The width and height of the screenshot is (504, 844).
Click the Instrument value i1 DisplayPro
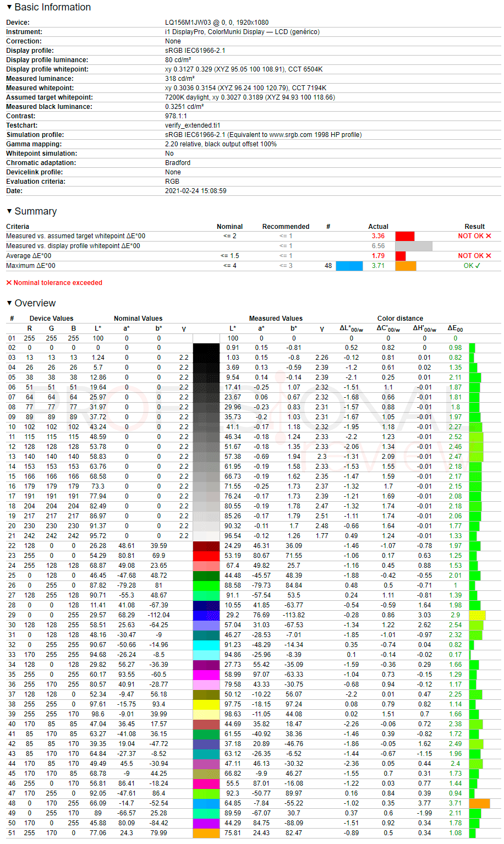242,32
